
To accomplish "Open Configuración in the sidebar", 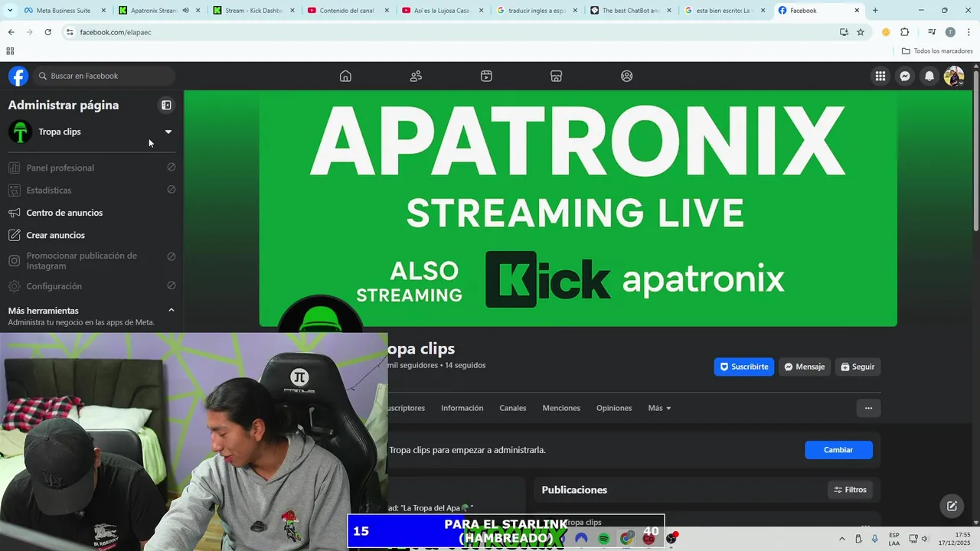I will [x=92, y=286].
